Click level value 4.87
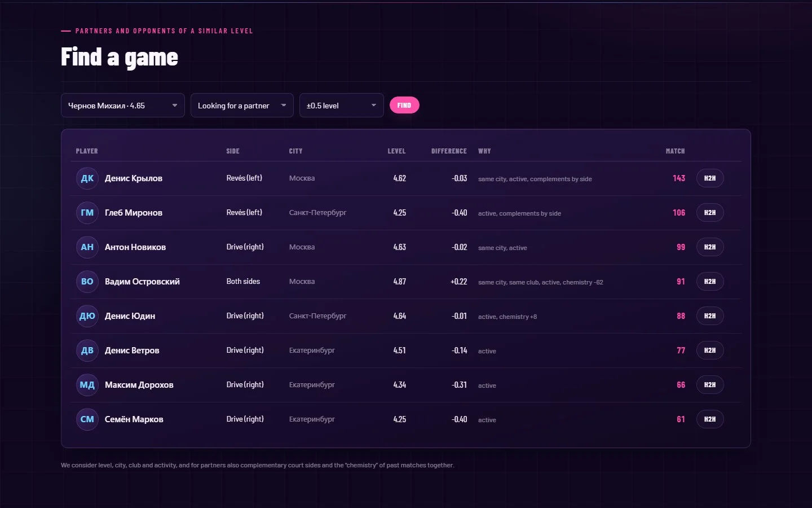Viewport: 812px width, 508px height. point(400,282)
